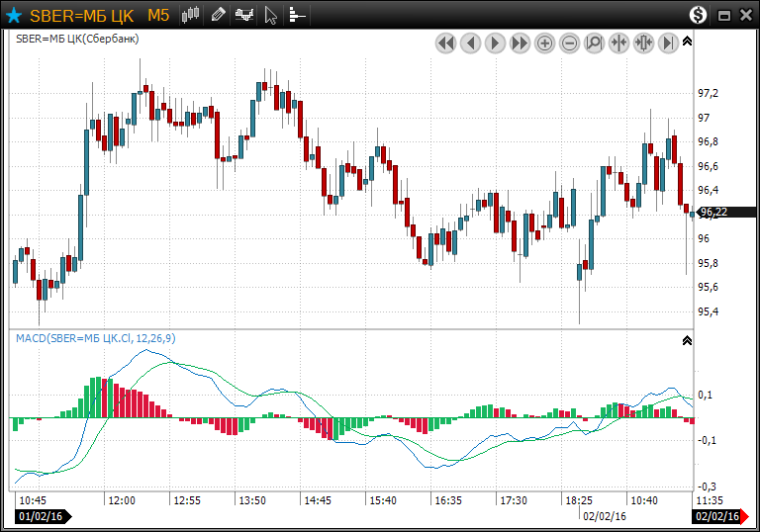Expand the chart bar spacing

(x=643, y=43)
